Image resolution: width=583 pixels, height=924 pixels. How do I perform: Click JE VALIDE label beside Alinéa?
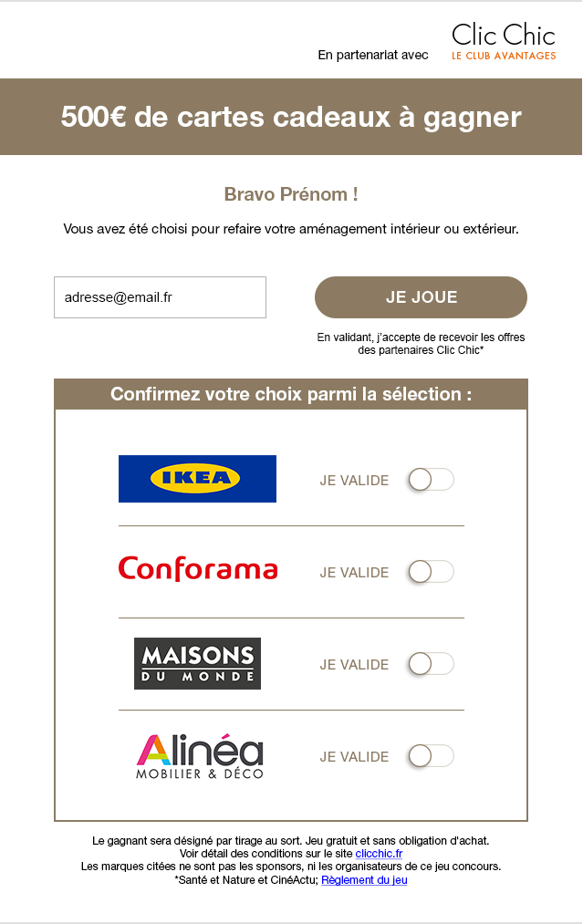pyautogui.click(x=354, y=757)
